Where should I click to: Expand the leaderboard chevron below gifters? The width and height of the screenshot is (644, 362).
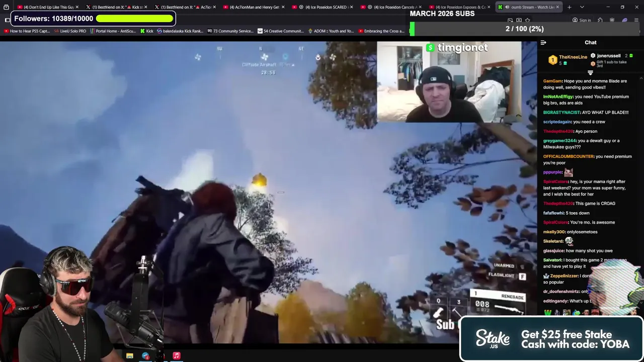(x=591, y=73)
